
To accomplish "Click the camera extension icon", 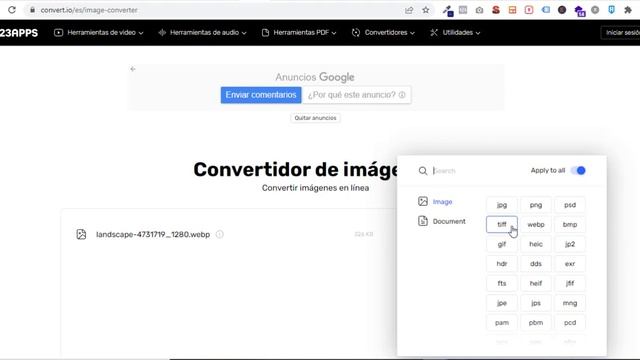I will tap(479, 10).
